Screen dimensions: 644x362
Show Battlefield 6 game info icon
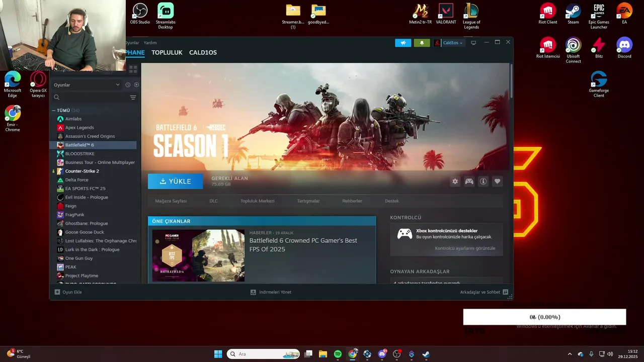tap(484, 182)
